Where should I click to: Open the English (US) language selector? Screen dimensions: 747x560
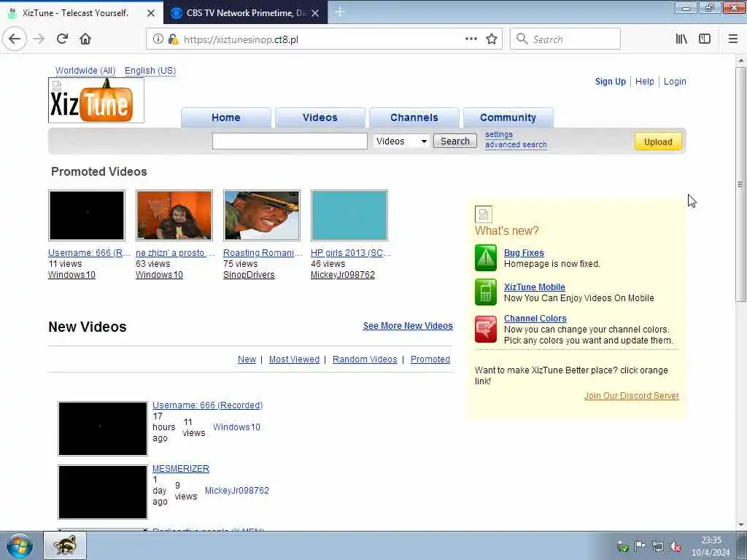(x=150, y=71)
